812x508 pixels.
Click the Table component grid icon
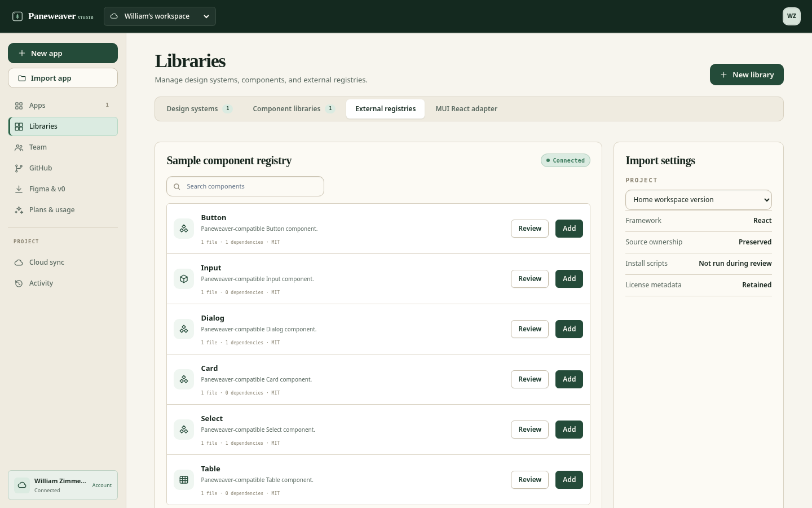[184, 480]
